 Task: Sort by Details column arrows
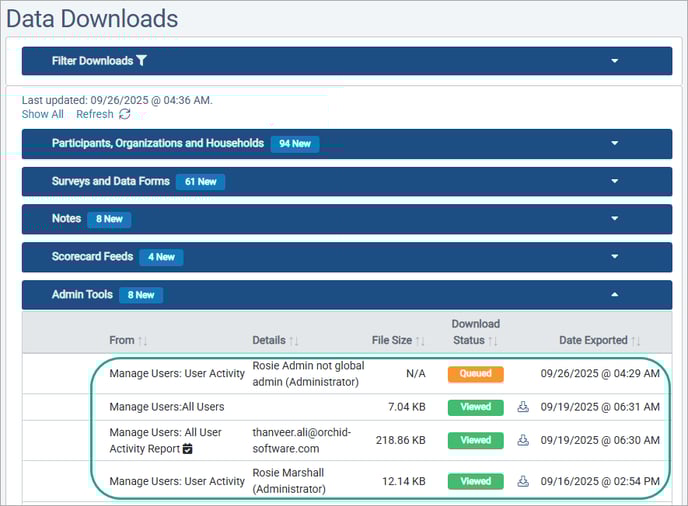pyautogui.click(x=294, y=340)
